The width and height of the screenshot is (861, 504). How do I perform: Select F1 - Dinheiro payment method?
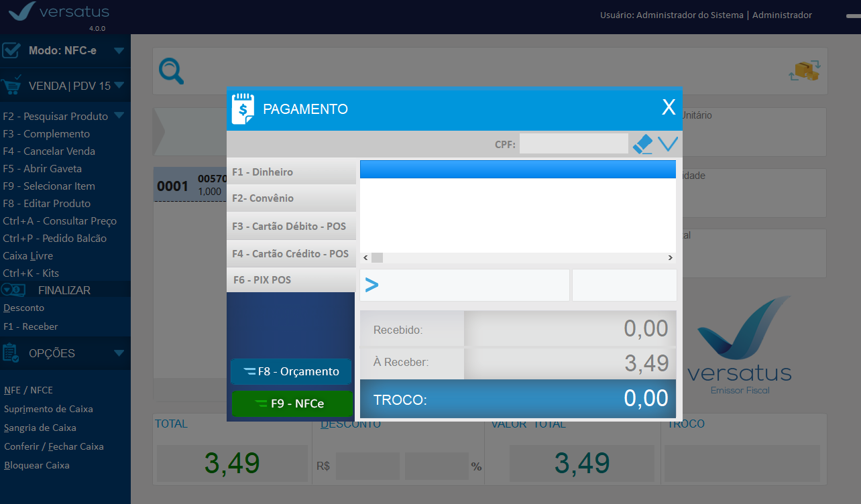(x=291, y=172)
